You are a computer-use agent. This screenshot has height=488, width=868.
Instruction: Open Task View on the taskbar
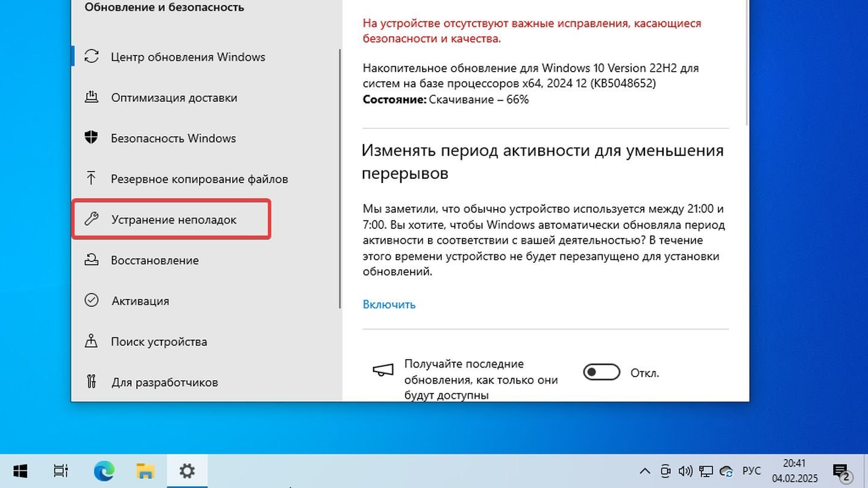60,471
